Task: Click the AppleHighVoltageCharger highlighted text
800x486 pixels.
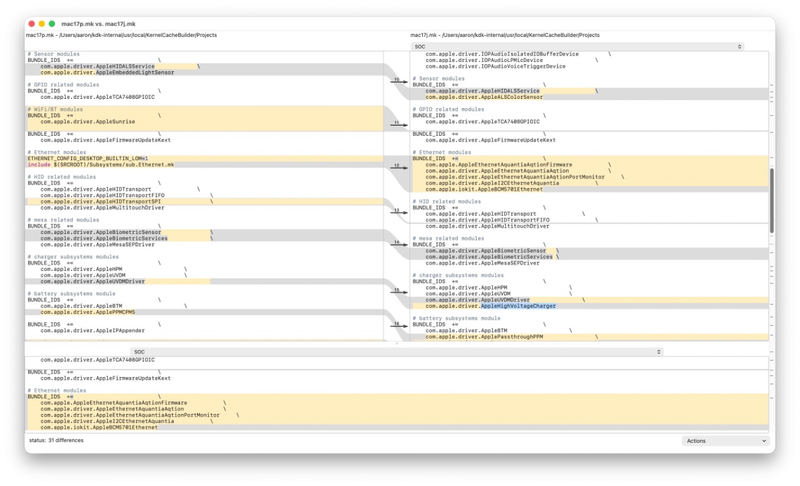Action: tap(518, 306)
